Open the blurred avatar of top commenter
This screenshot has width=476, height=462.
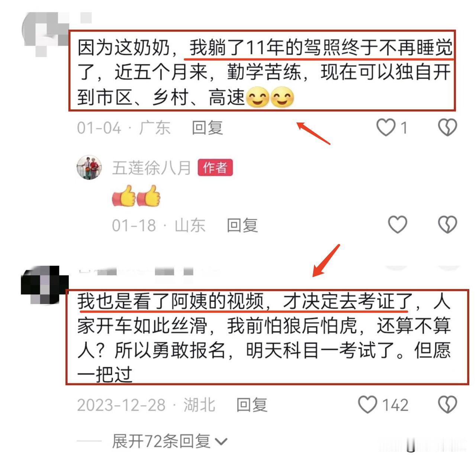[45, 34]
